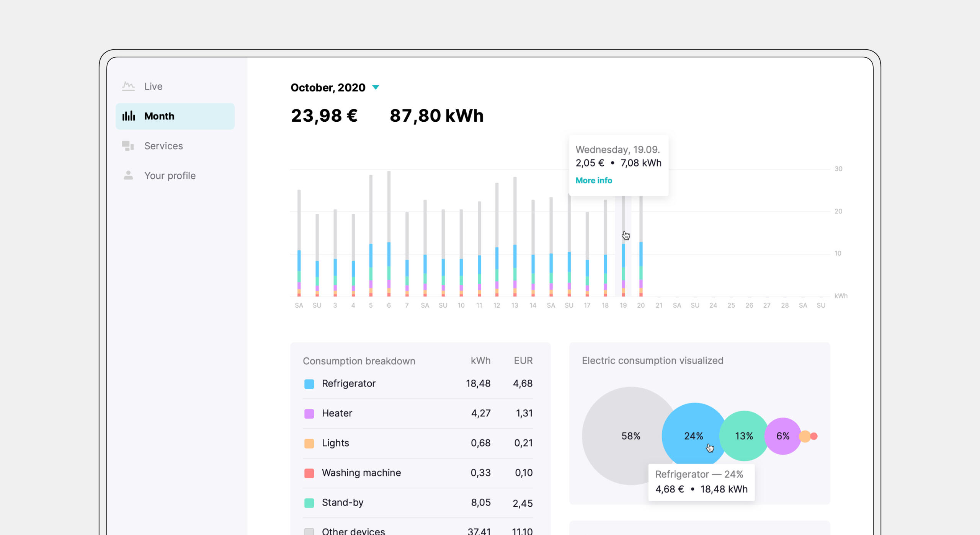The height and width of the screenshot is (535, 980).
Task: Click the red Washing machine swatch
Action: [309, 473]
